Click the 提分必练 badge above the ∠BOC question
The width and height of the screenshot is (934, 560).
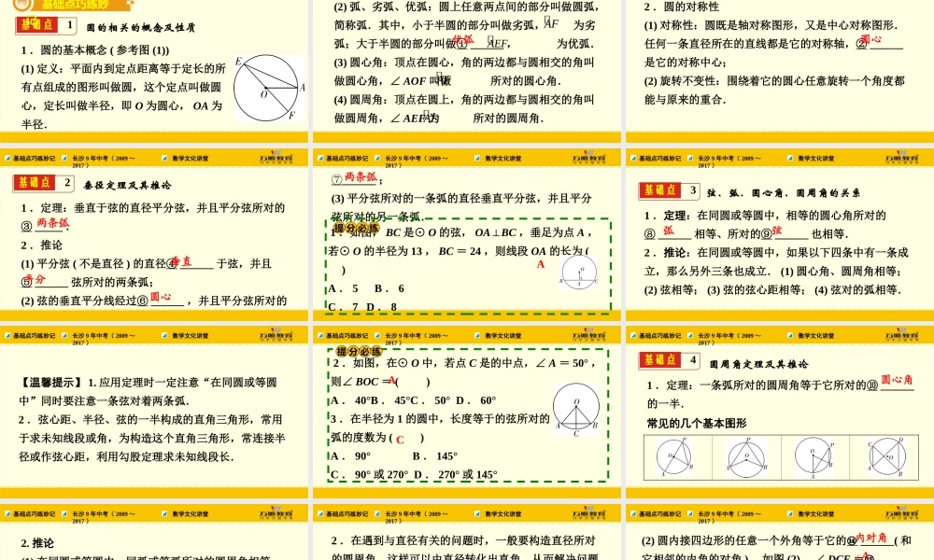coord(360,351)
